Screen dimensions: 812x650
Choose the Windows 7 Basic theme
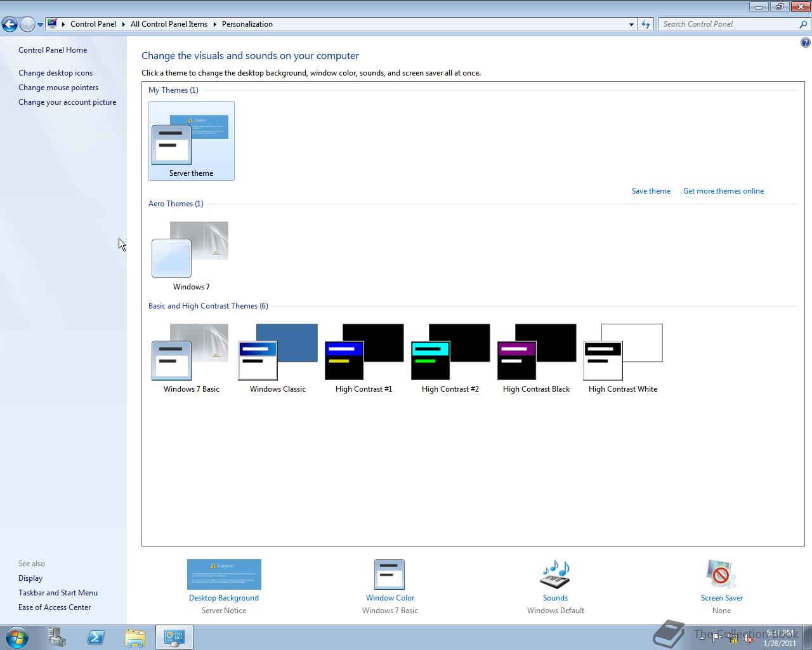[x=191, y=358]
